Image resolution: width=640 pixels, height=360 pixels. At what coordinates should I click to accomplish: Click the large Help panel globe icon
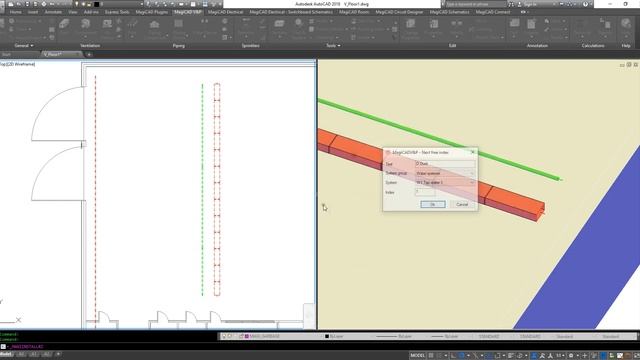(626, 24)
